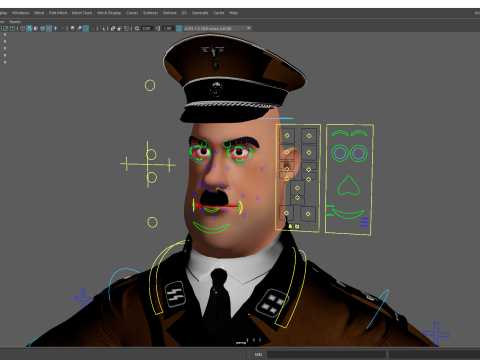The height and width of the screenshot is (360, 480).
Task: Click the Isolate Select icon
Action: [x=102, y=28]
